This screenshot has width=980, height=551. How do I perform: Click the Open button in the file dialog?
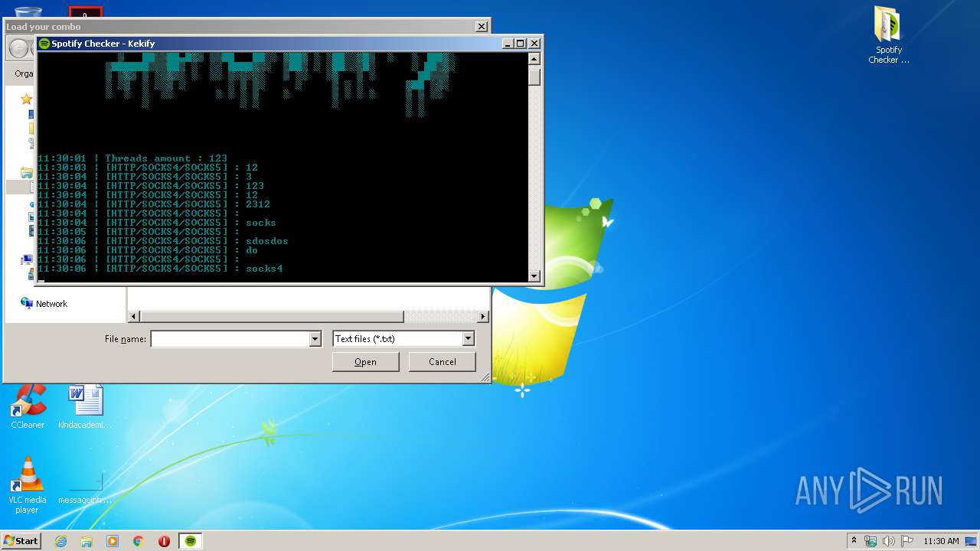[365, 362]
